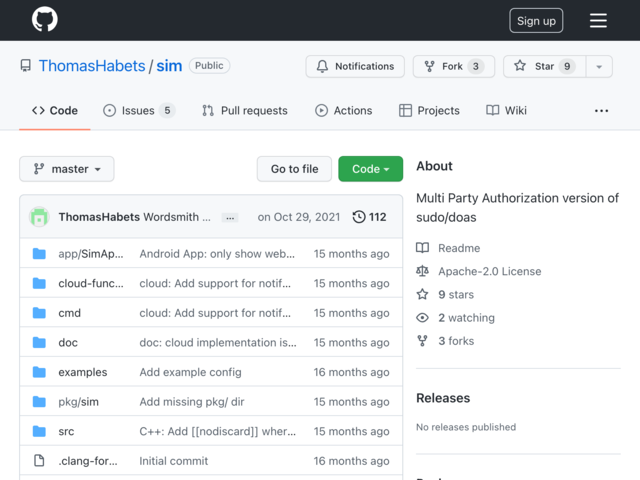
Task: Open the cmd folder
Action: (69, 313)
